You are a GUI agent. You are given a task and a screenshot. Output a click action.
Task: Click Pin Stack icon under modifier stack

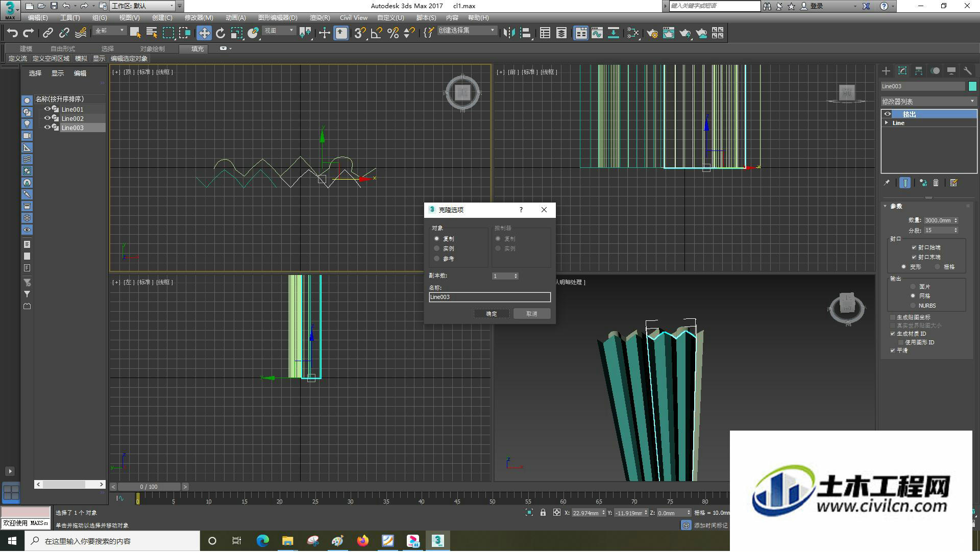click(x=887, y=183)
